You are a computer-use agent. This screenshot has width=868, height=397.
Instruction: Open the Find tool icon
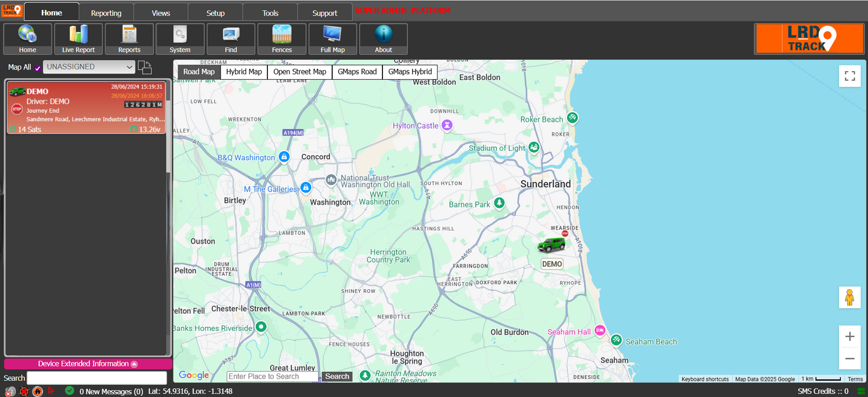pyautogui.click(x=231, y=39)
